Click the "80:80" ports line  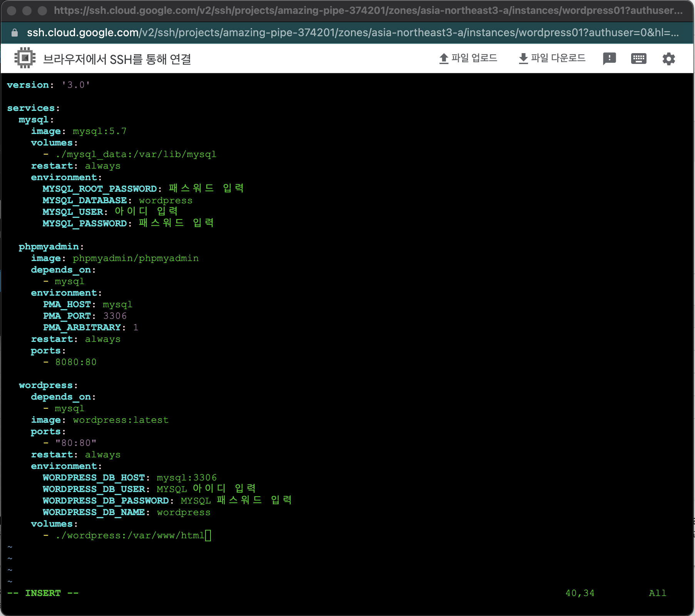[x=70, y=443]
